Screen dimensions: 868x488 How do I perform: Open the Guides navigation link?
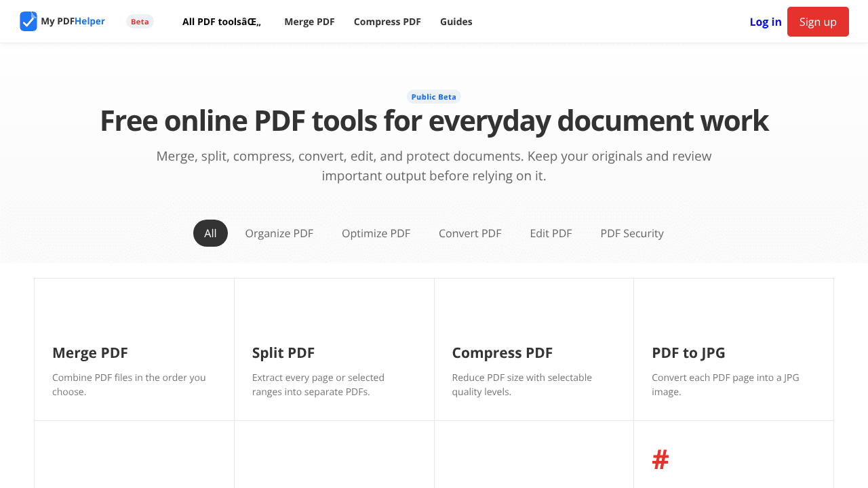(x=456, y=22)
